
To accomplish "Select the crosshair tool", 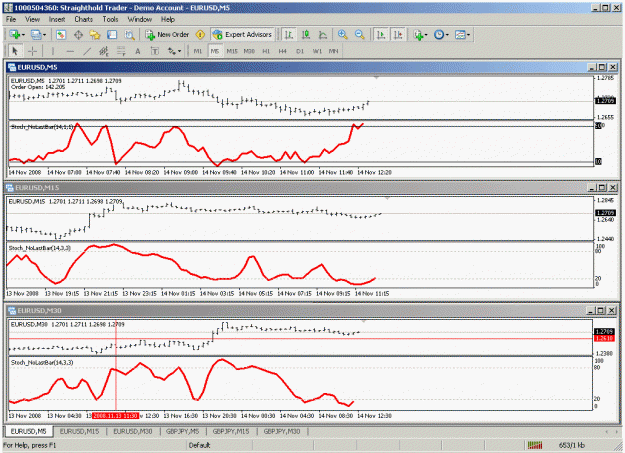I will pyautogui.click(x=32, y=51).
